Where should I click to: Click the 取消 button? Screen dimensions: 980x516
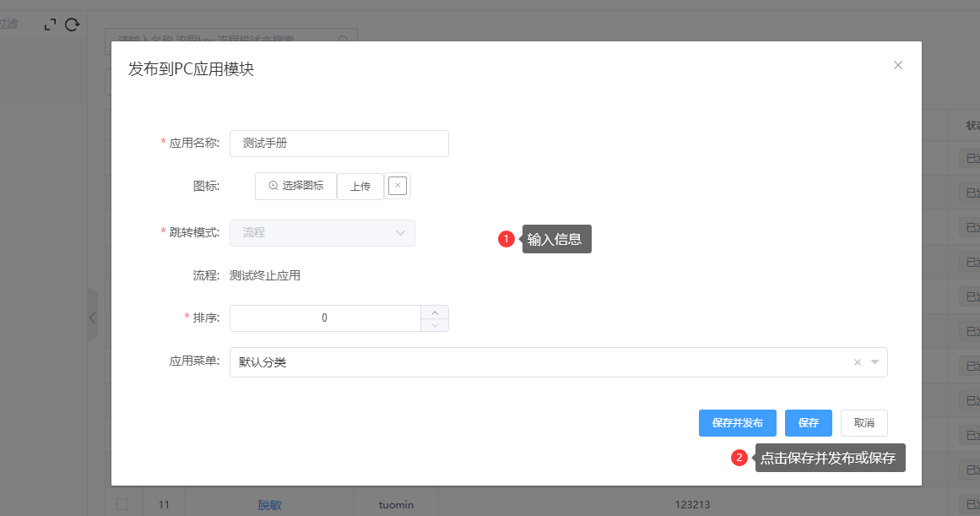[864, 423]
